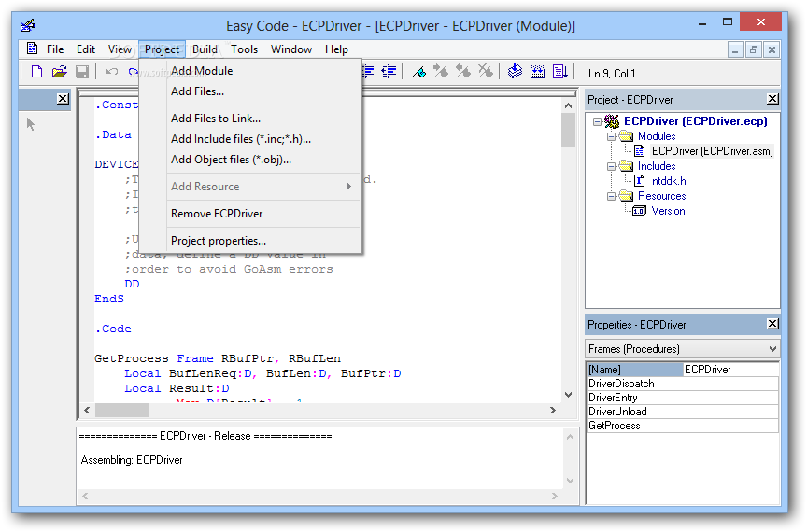This screenshot has height=532, width=807.
Task: Click the run/go-to-line toolbar icon
Action: [560, 72]
